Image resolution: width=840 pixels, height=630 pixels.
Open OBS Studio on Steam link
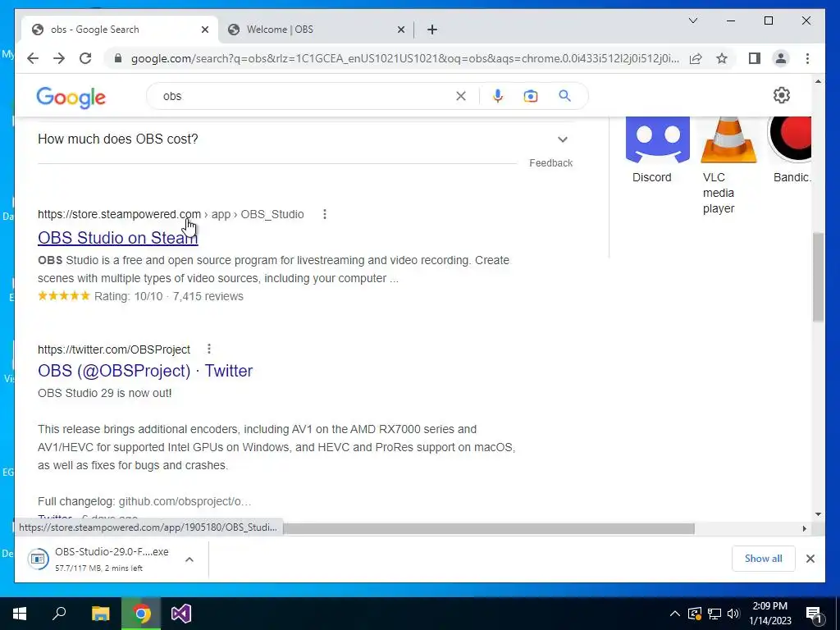[x=118, y=238]
